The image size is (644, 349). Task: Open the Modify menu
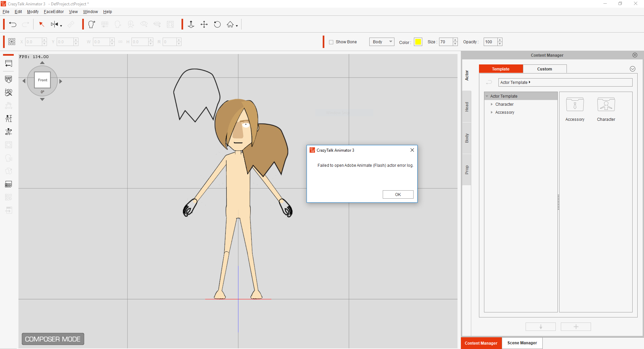33,12
